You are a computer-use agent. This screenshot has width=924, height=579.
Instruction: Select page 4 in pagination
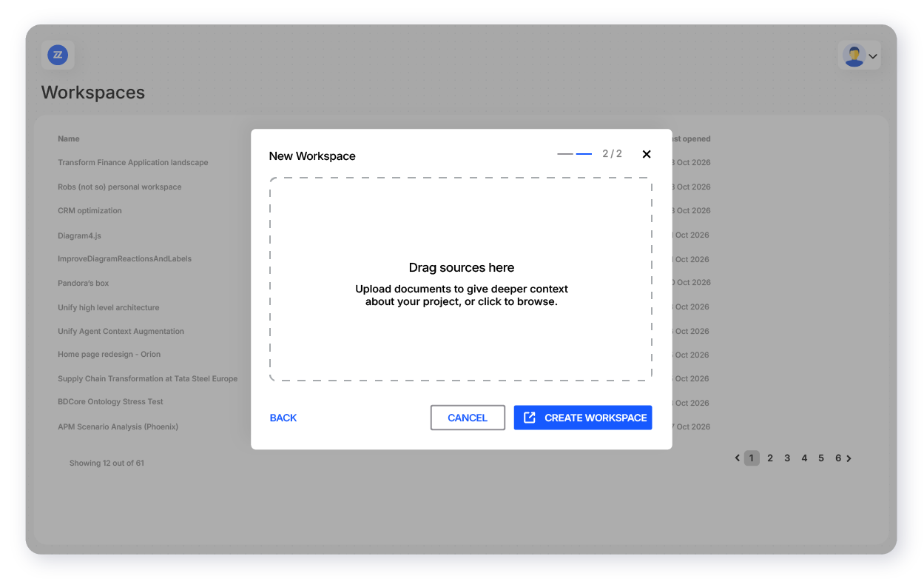(x=804, y=458)
